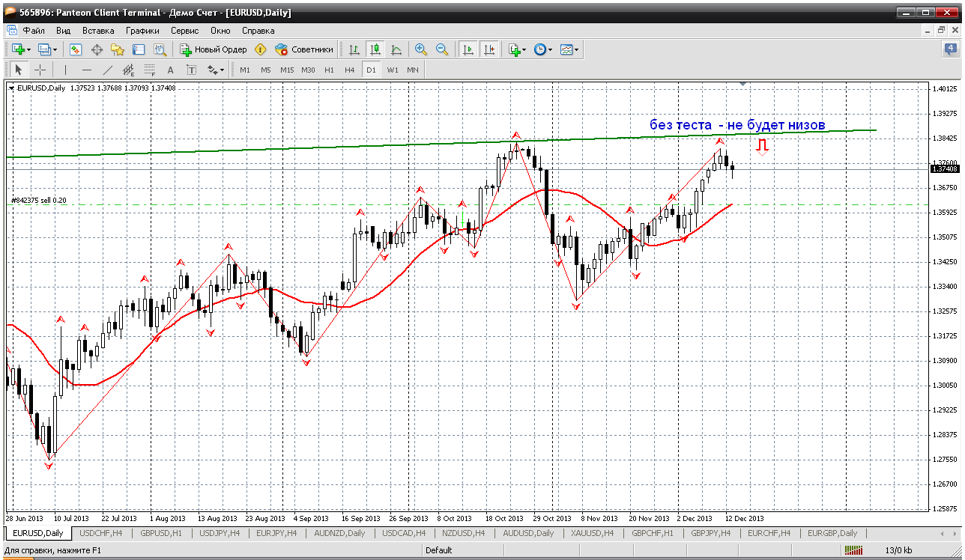Open the Terminal panel icon
The image size is (965, 560).
coord(139,49)
